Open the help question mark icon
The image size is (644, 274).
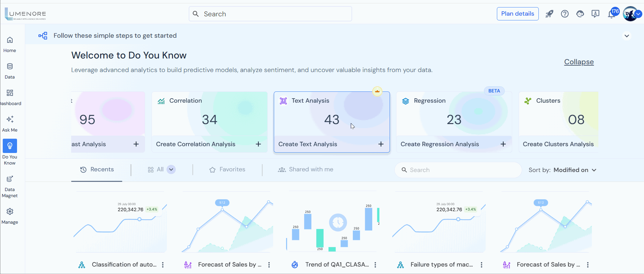tap(565, 14)
